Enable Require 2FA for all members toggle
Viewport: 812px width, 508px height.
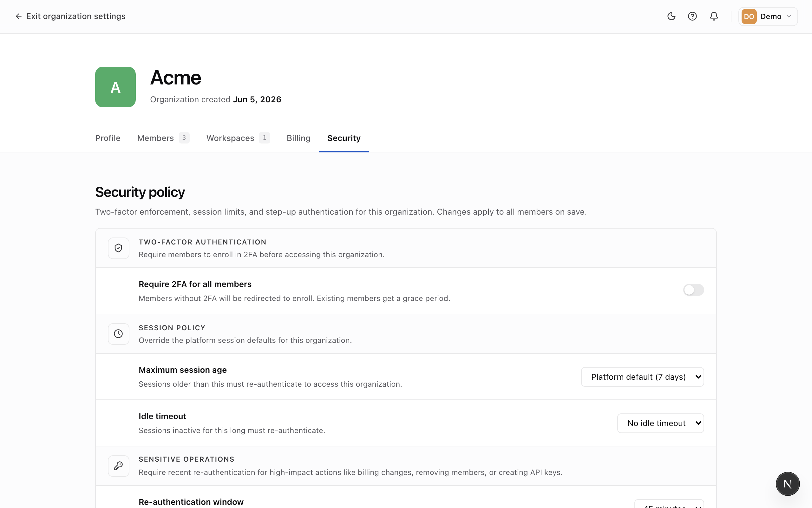[694, 290]
